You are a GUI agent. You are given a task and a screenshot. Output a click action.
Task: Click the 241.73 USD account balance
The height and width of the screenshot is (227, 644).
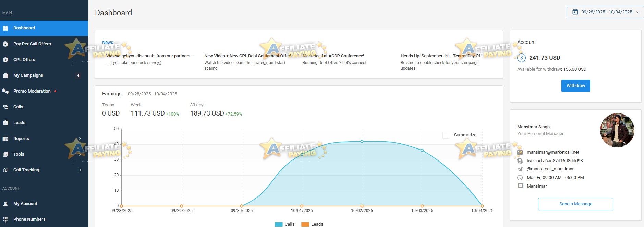(545, 58)
